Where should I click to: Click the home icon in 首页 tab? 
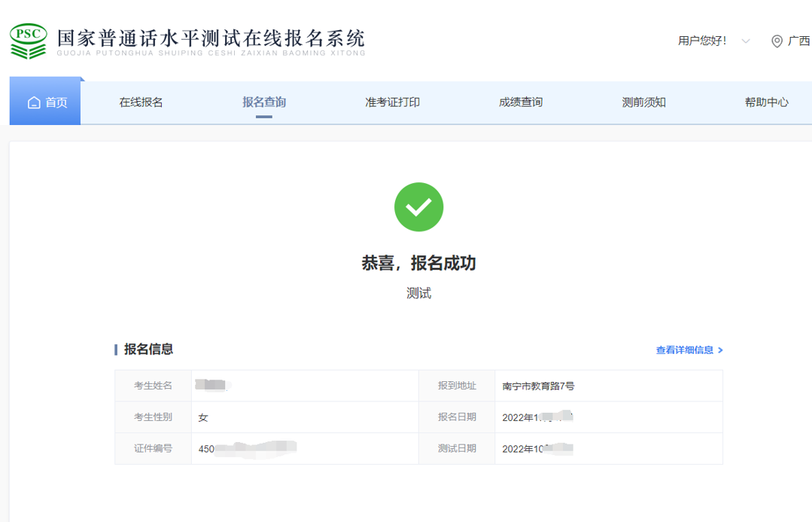coord(34,102)
